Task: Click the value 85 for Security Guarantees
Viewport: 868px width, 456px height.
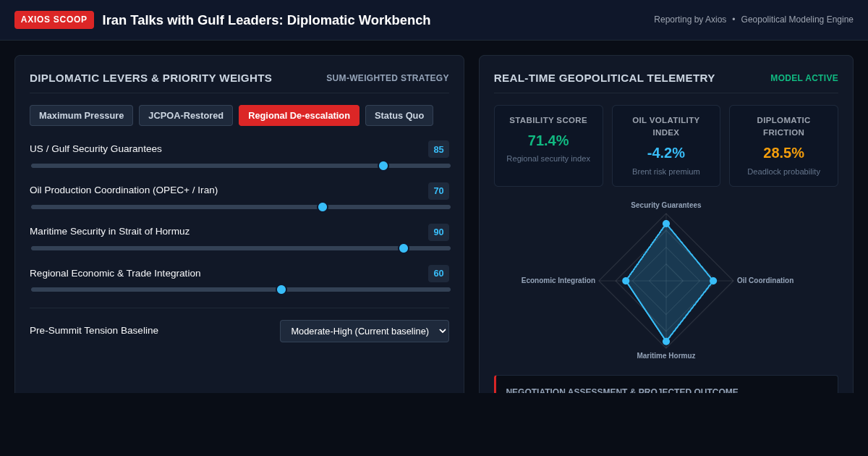Action: (438, 149)
